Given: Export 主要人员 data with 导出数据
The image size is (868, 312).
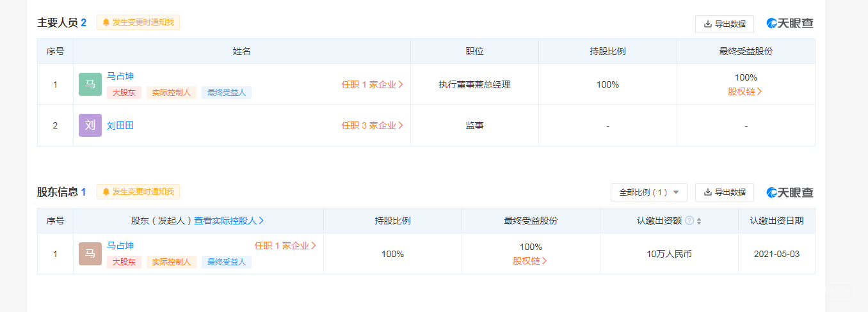Looking at the screenshot, I should click(x=724, y=24).
